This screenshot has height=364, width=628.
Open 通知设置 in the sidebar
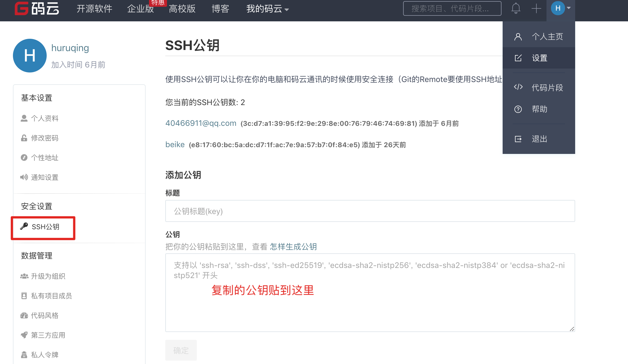point(45,177)
